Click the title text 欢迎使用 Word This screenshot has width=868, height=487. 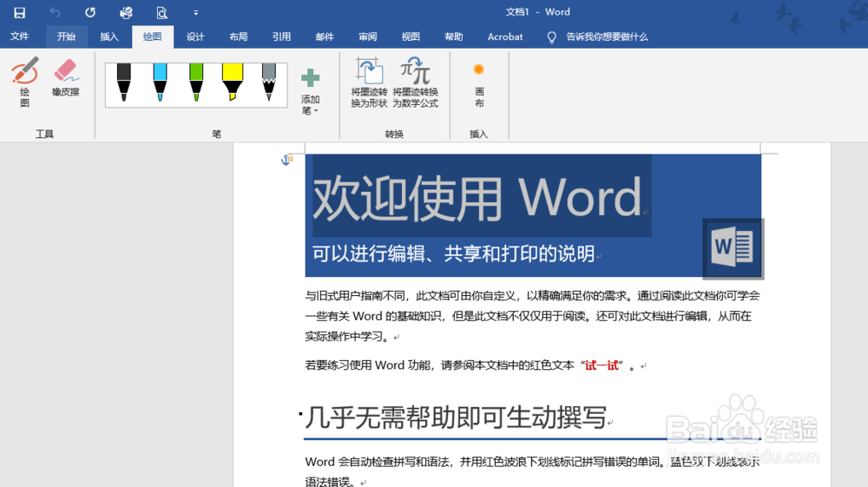(x=477, y=198)
